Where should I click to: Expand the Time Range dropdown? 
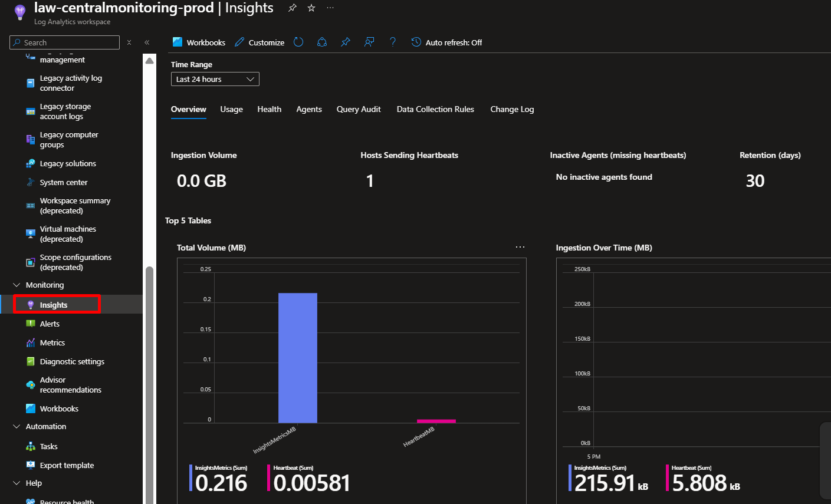(215, 79)
